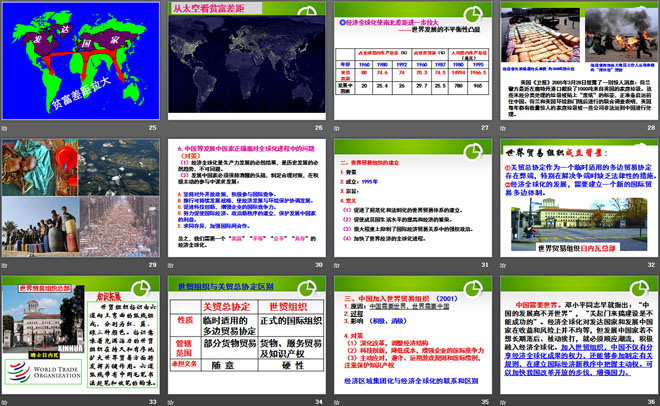This screenshot has height=406, width=660.
Task: Click the animation star icon under slide 25
Action: click(x=5, y=128)
